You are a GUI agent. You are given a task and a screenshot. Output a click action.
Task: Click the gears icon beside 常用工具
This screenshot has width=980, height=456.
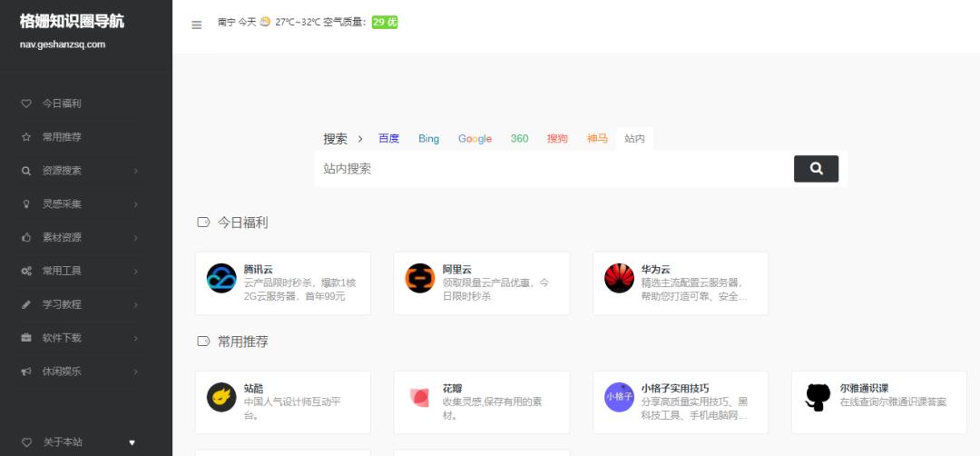pyautogui.click(x=26, y=271)
